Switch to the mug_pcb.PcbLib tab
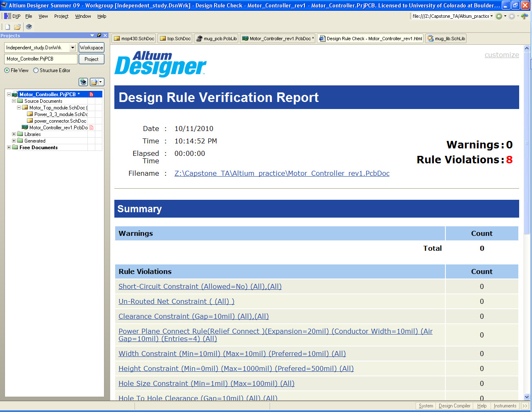Screen dimensions: 532x412 216,39
